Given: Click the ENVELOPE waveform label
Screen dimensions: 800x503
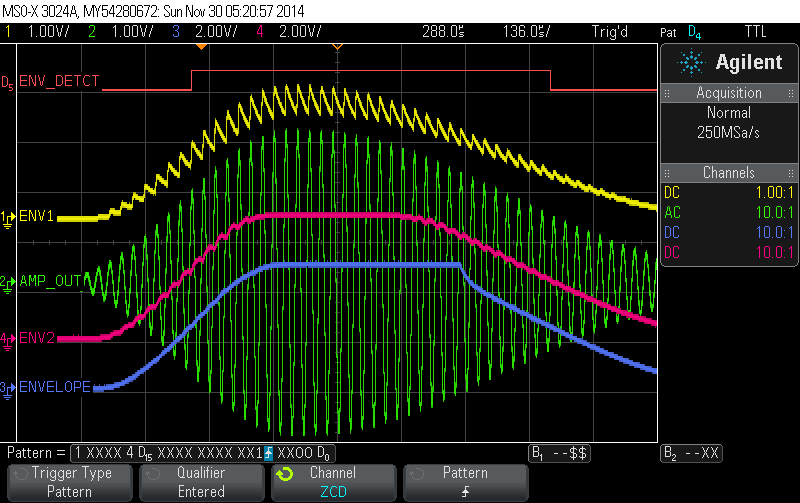Looking at the screenshot, I should [x=55, y=387].
